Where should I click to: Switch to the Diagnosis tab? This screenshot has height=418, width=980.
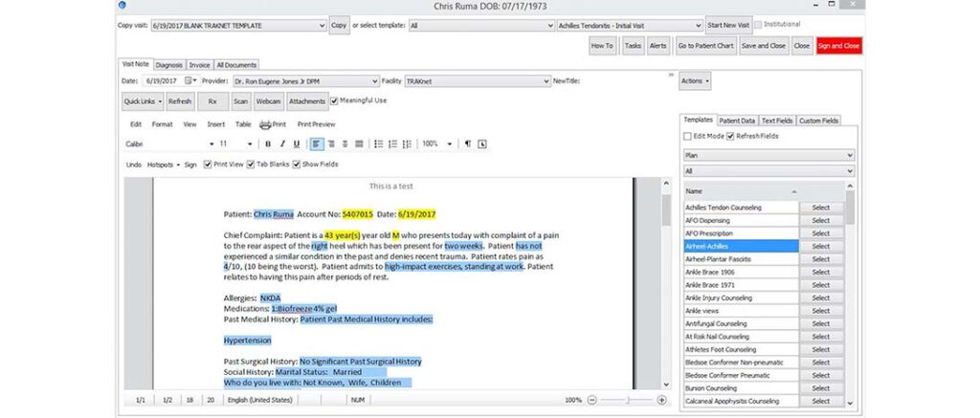[x=168, y=65]
